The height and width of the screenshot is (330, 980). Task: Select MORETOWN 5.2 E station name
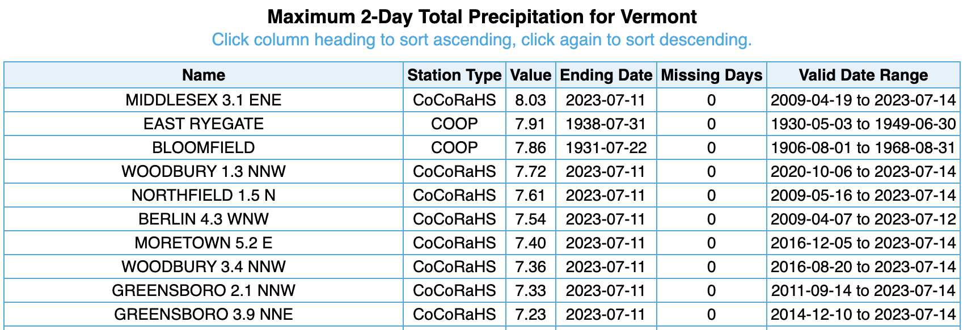204,243
